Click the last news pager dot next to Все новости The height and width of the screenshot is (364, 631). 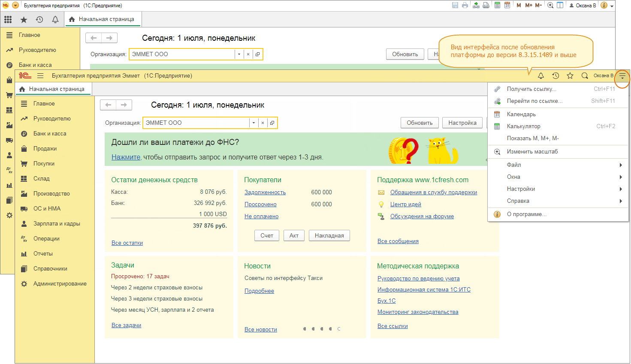[x=339, y=329]
